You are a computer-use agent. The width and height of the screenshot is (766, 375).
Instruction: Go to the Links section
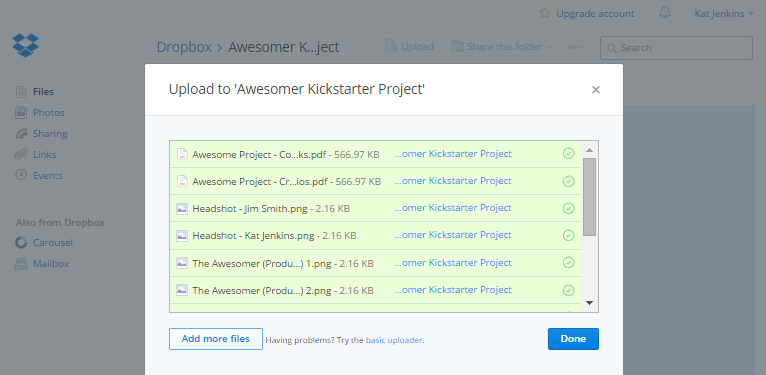(x=44, y=154)
